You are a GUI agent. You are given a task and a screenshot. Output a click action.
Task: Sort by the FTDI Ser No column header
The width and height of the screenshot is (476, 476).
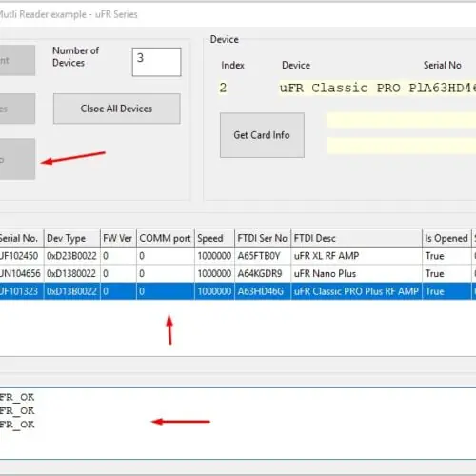pyautogui.click(x=263, y=238)
